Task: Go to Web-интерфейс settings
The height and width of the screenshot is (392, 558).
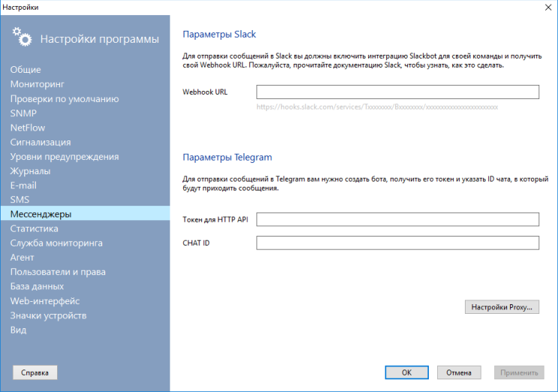Action: click(x=45, y=301)
